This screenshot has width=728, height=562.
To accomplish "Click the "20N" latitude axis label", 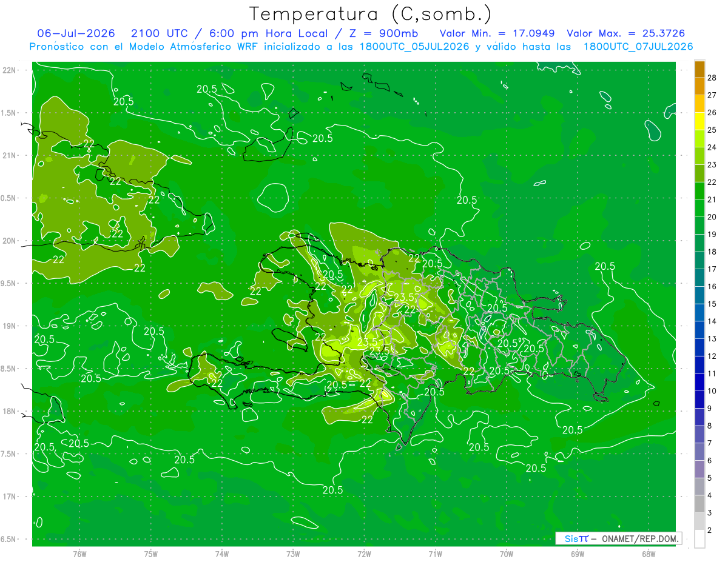I will coord(9,241).
